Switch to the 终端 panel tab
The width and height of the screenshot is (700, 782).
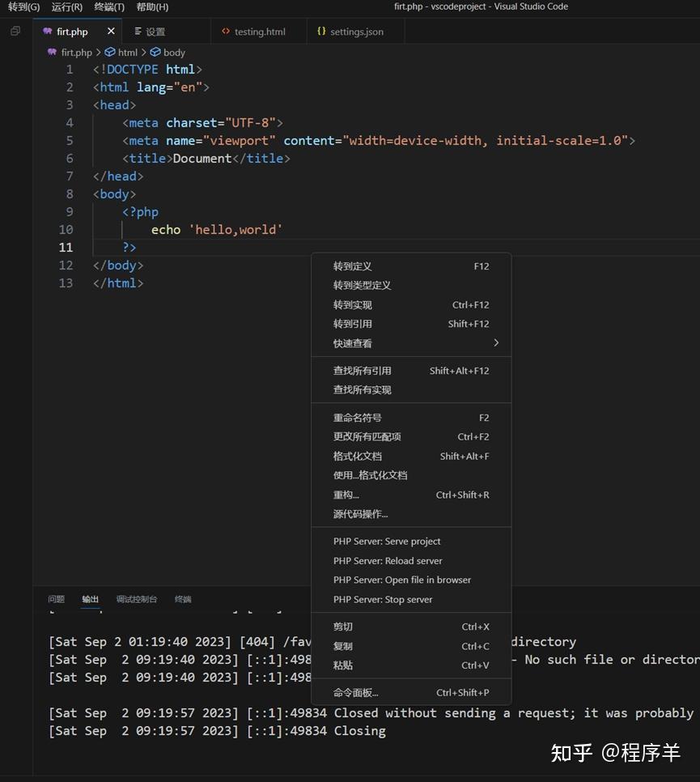pyautogui.click(x=182, y=599)
